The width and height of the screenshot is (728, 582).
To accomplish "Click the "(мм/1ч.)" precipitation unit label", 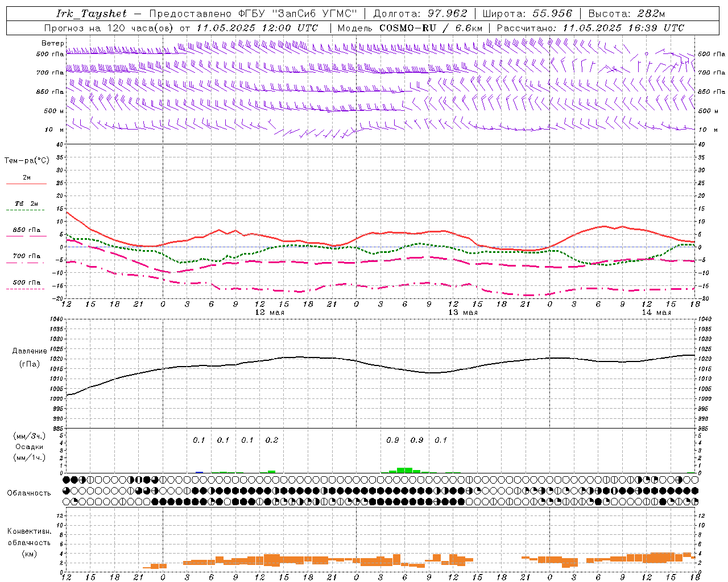I will pos(29,458).
